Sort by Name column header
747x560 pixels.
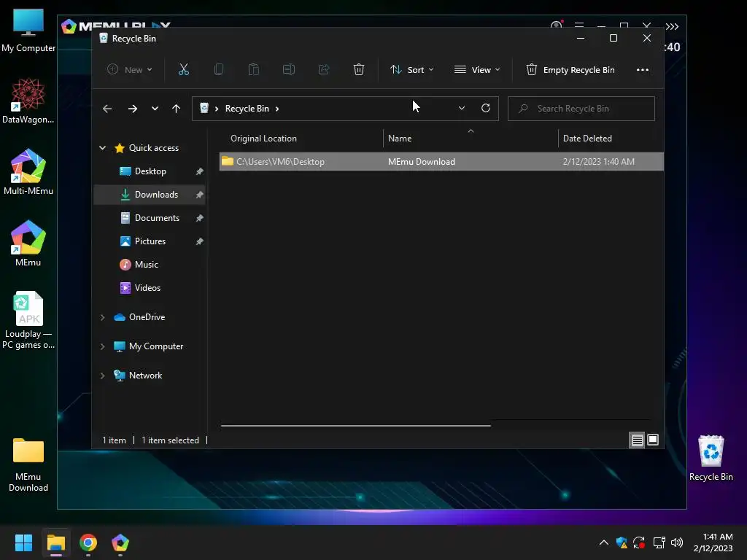click(x=399, y=139)
